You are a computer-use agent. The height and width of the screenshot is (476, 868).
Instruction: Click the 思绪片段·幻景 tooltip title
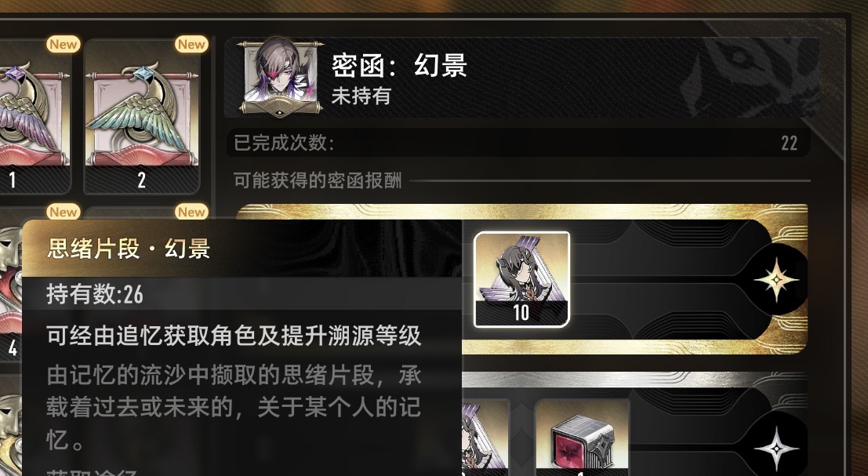(129, 249)
